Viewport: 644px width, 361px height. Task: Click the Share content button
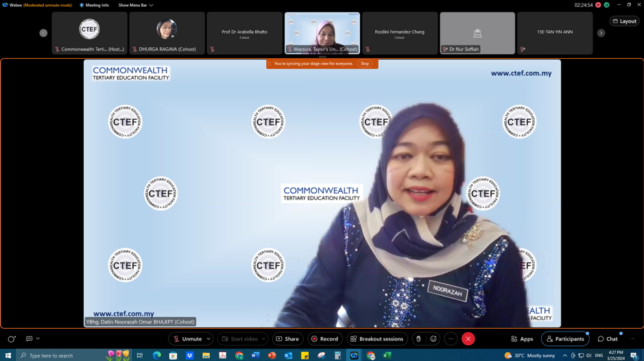[x=287, y=339]
